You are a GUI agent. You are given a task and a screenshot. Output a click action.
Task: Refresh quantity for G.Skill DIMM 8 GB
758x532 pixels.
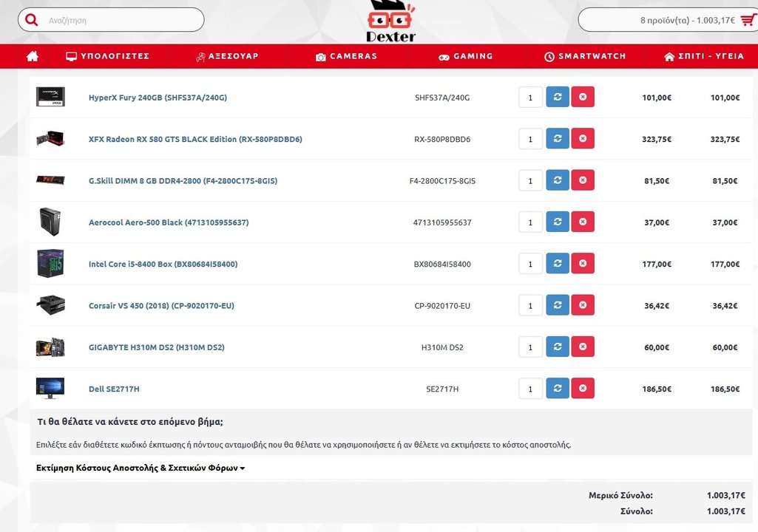pos(558,180)
